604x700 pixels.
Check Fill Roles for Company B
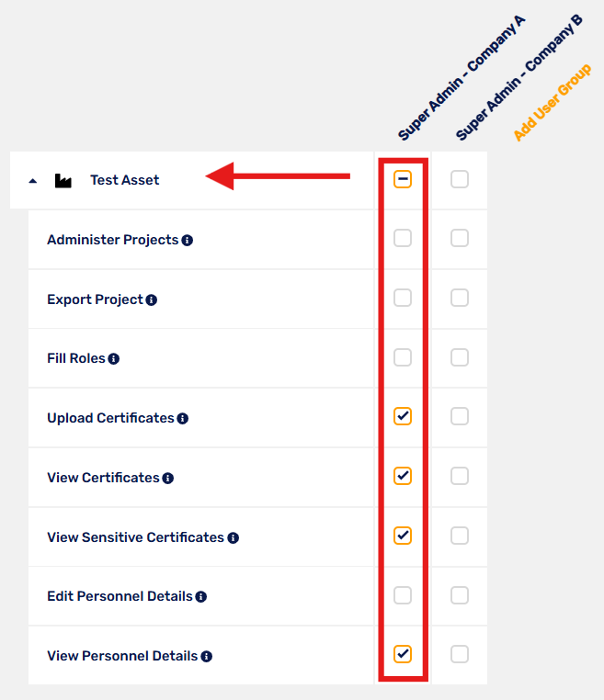tap(460, 357)
